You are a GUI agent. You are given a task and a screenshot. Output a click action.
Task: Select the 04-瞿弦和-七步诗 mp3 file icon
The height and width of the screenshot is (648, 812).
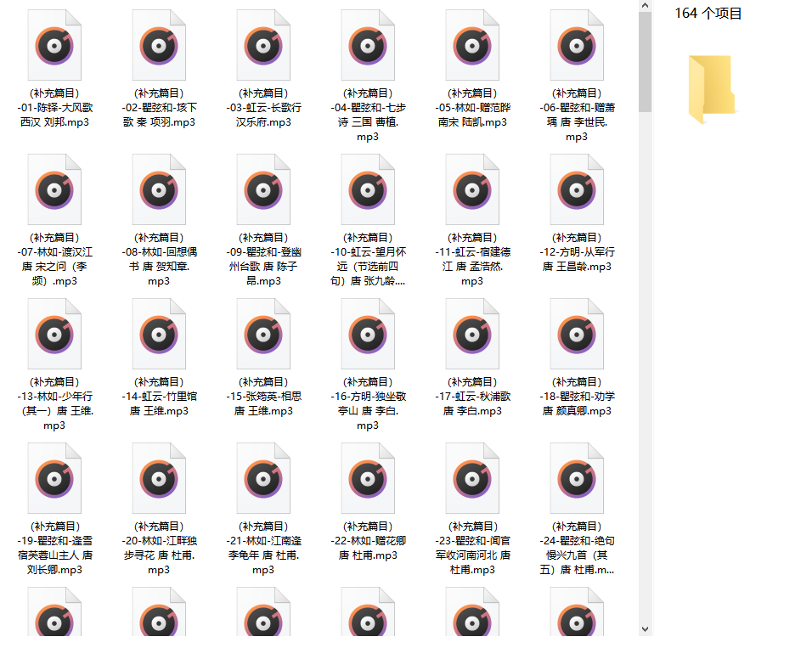[368, 46]
